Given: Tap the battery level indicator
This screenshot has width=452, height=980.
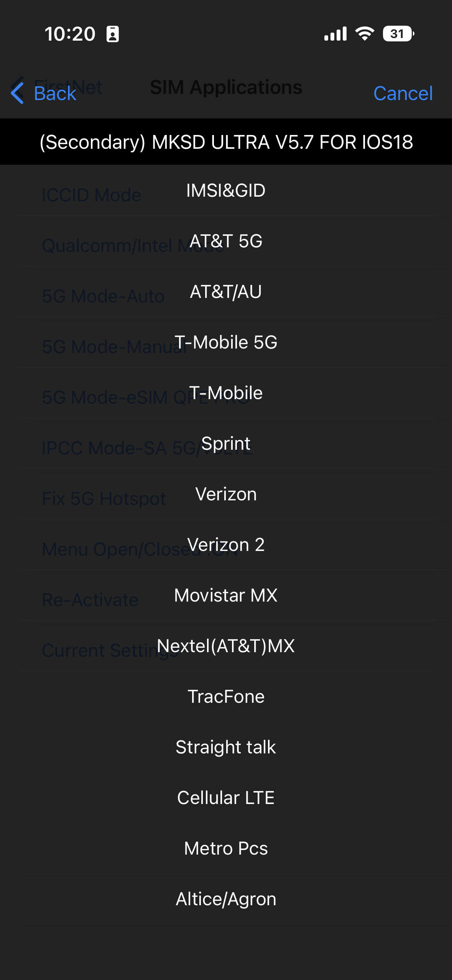Looking at the screenshot, I should click(x=398, y=34).
